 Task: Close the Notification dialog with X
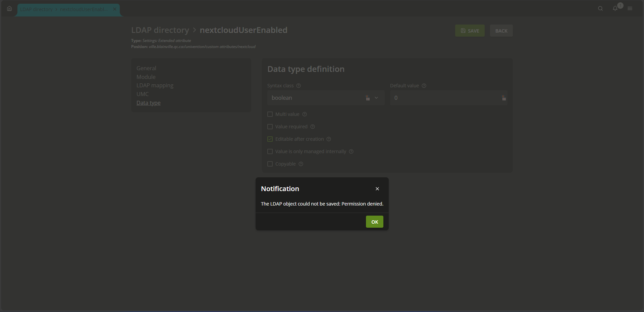377,189
